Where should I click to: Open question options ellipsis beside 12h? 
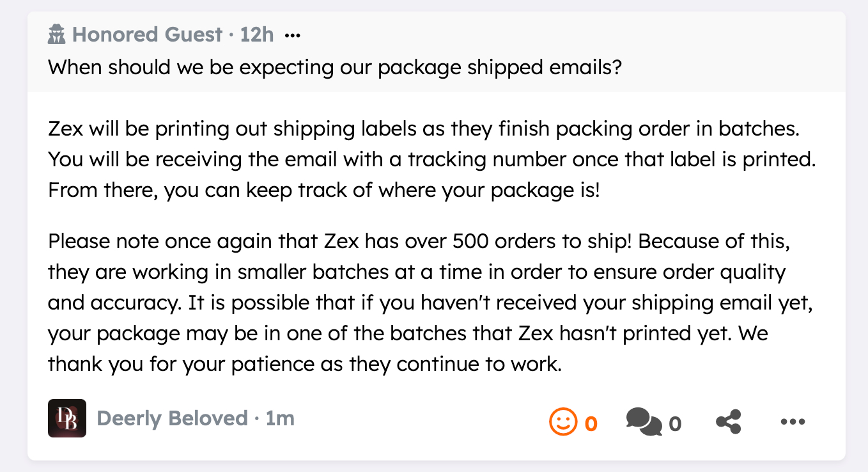pos(292,35)
